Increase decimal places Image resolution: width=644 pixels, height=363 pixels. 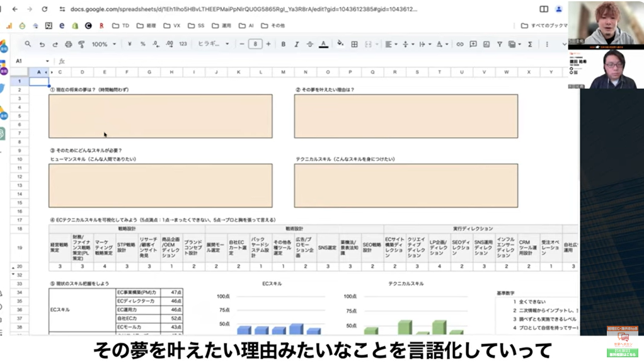[170, 44]
